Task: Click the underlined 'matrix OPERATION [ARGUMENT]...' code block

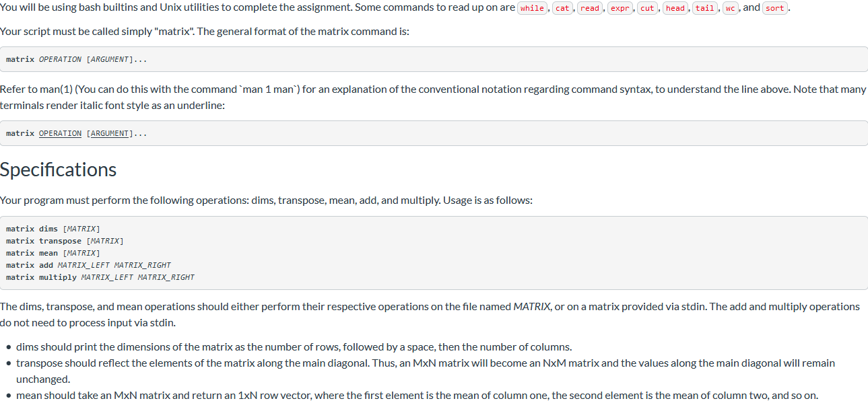Action: click(x=434, y=133)
